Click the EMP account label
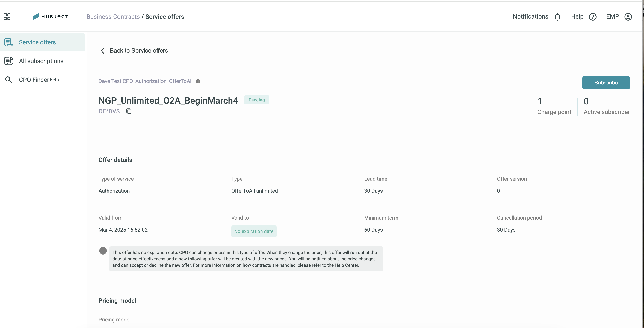Viewport: 644px width, 328px height. click(x=613, y=16)
